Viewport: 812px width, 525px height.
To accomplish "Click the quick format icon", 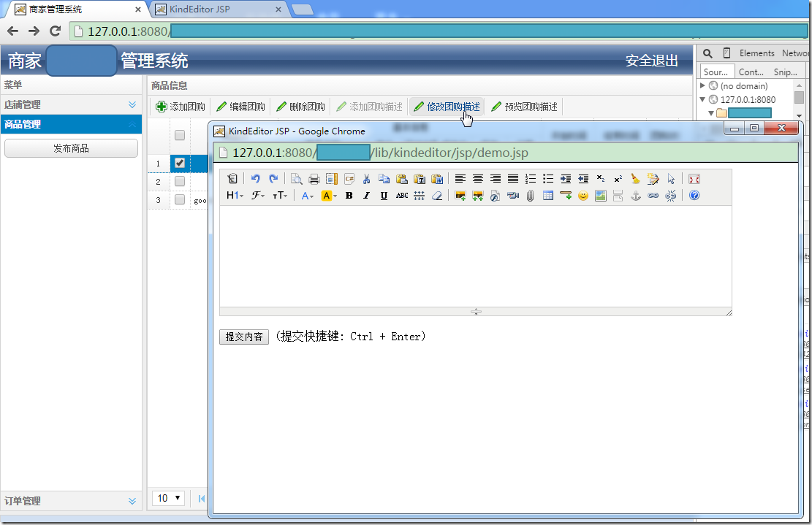I will point(653,179).
